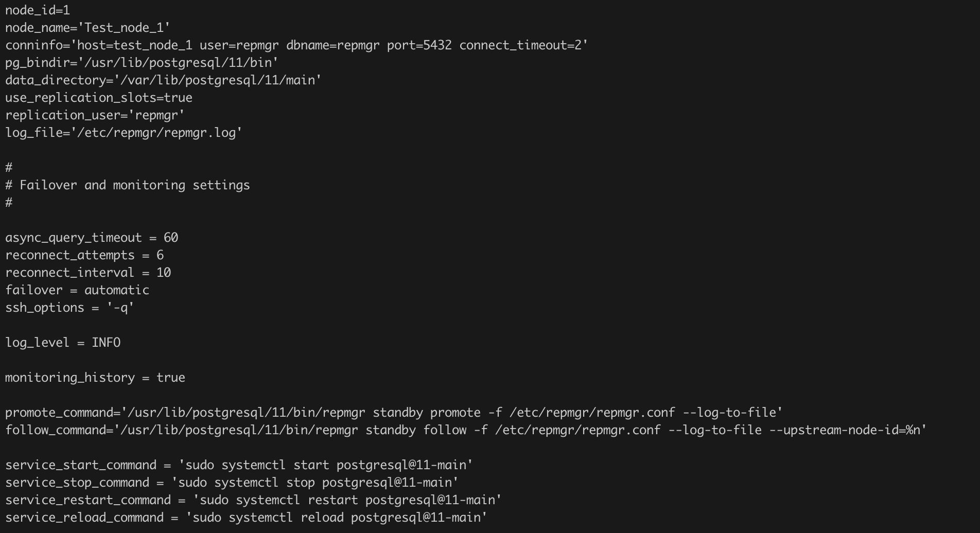This screenshot has width=980, height=533.
Task: Place cursor on the conninfo line
Action: [296, 45]
